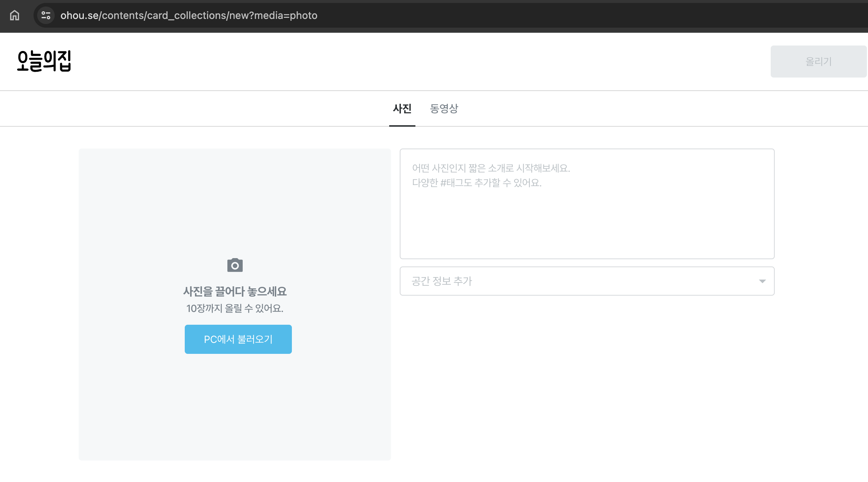Click the 10장까지 올릴 수 있어요 text

(235, 308)
